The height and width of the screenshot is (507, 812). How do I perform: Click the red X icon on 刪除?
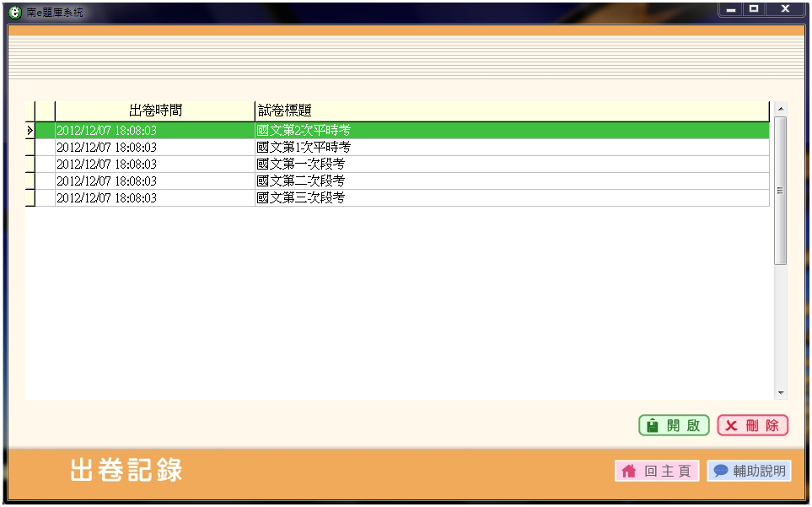click(731, 426)
